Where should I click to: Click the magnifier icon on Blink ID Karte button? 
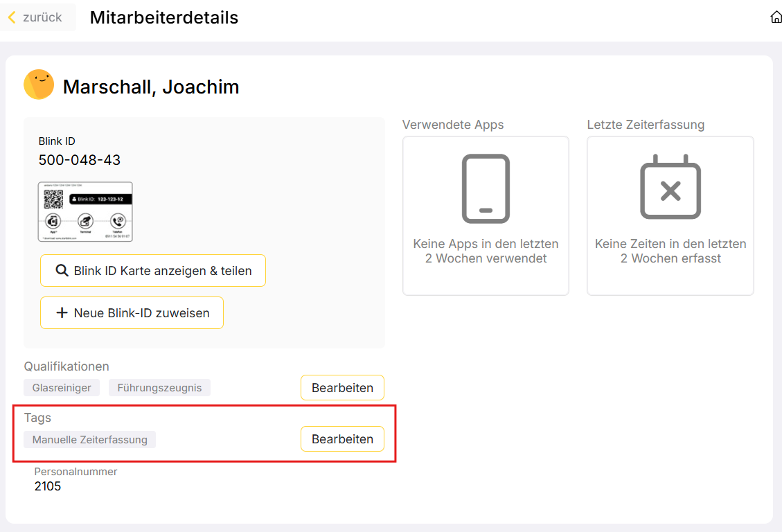pyautogui.click(x=62, y=271)
